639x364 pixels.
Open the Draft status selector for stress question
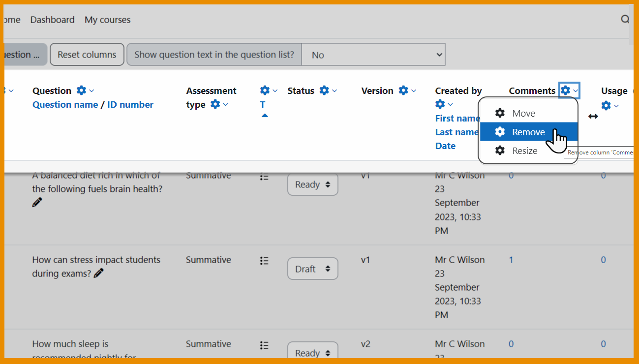[312, 269]
